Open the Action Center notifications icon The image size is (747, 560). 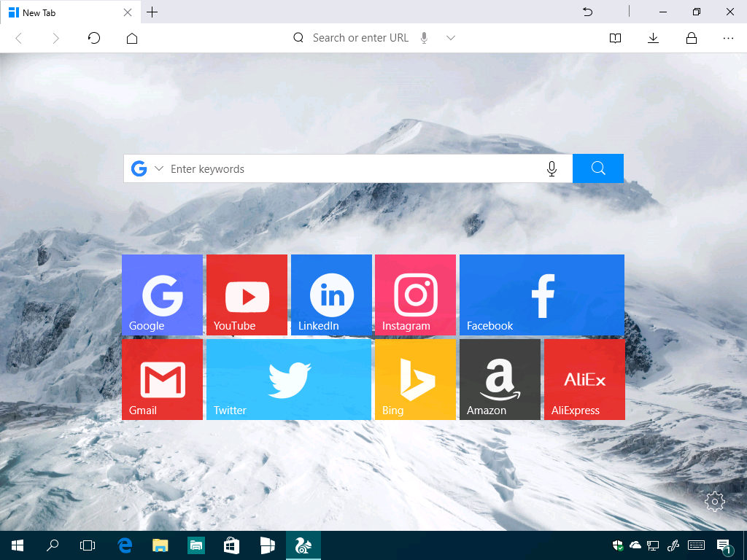click(x=724, y=545)
